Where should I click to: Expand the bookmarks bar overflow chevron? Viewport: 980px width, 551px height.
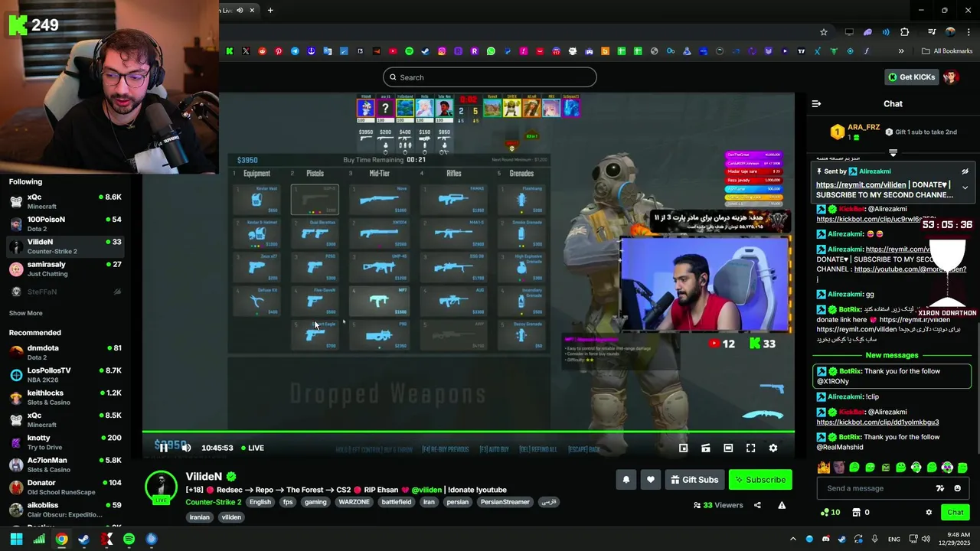[x=901, y=51]
